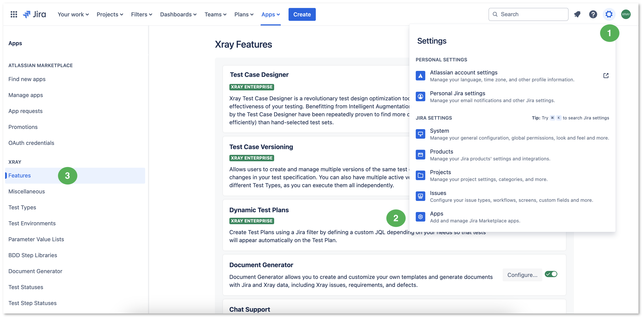Click the Test Case Designer heading

(259, 75)
